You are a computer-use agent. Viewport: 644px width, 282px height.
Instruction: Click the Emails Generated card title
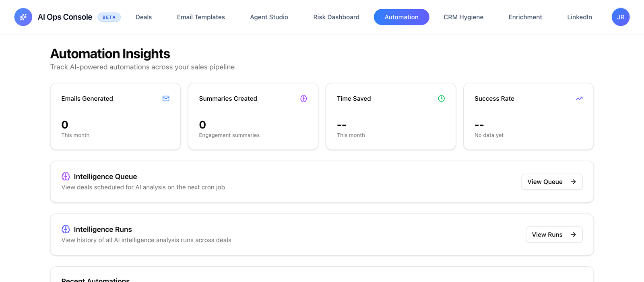click(x=87, y=98)
